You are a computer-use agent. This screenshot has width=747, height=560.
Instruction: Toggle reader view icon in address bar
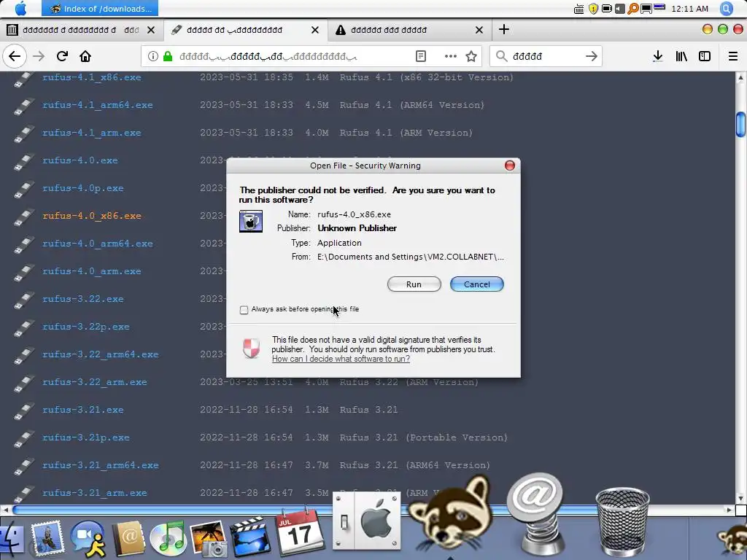click(421, 56)
